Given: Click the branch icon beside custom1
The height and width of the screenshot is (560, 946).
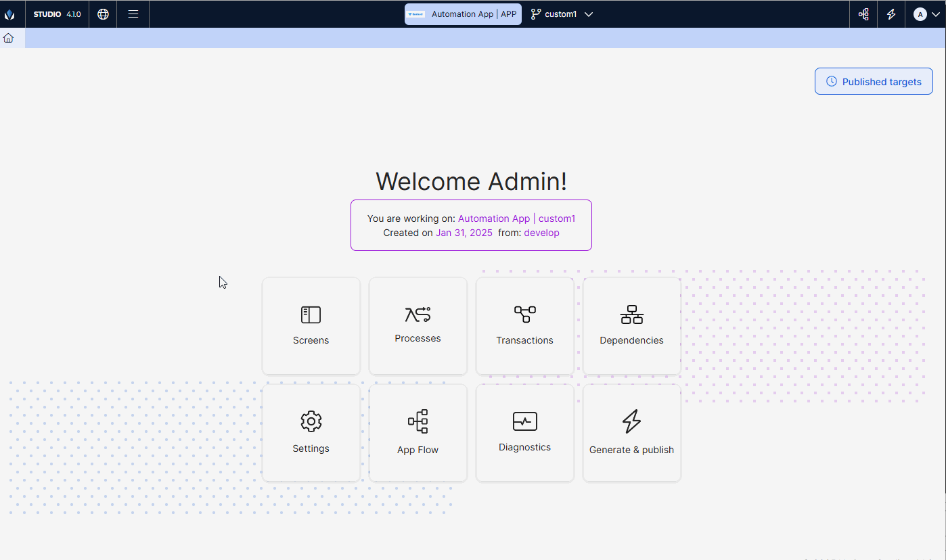Looking at the screenshot, I should tap(536, 14).
